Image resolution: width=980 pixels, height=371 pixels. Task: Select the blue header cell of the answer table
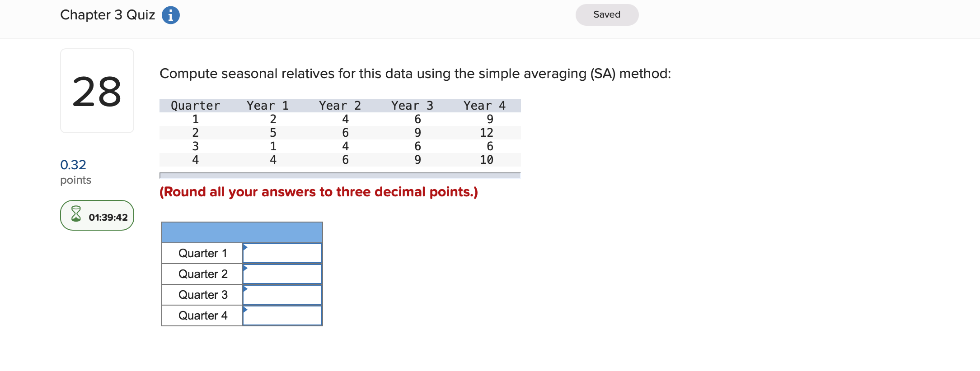tap(242, 232)
